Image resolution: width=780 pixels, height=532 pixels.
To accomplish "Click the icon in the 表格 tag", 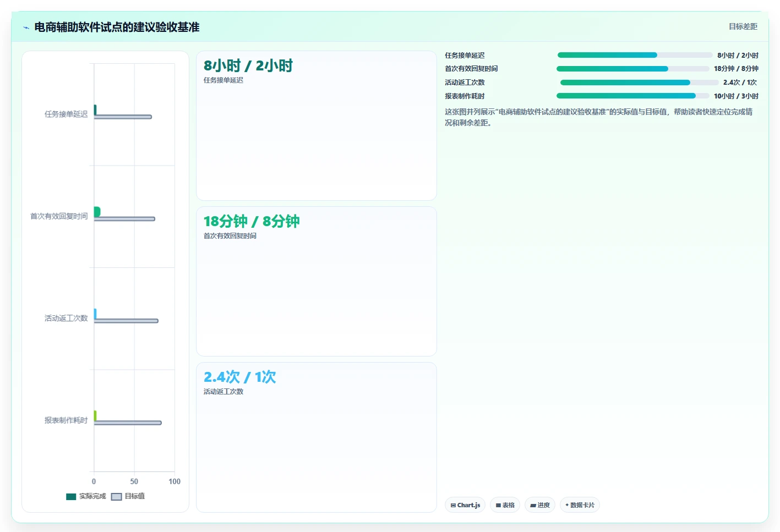I will click(498, 505).
